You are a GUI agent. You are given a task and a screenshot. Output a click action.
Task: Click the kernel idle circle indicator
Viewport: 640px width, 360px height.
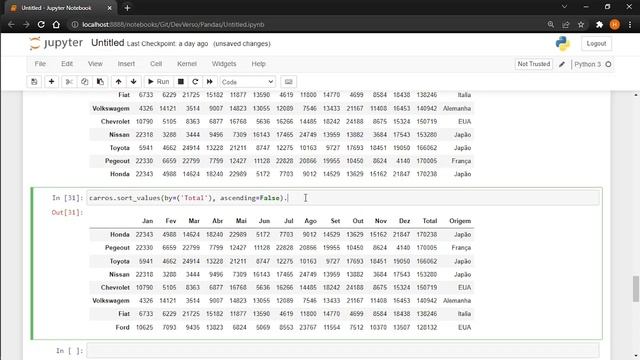[608, 64]
